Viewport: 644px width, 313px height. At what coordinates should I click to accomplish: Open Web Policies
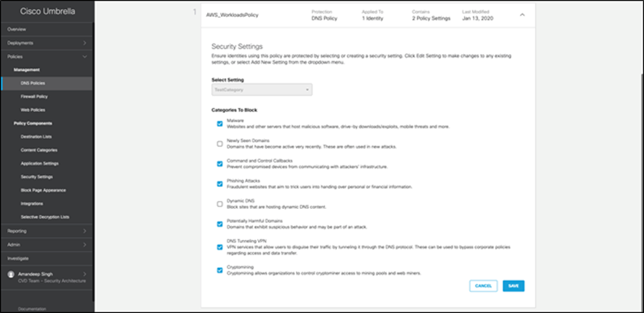point(33,110)
